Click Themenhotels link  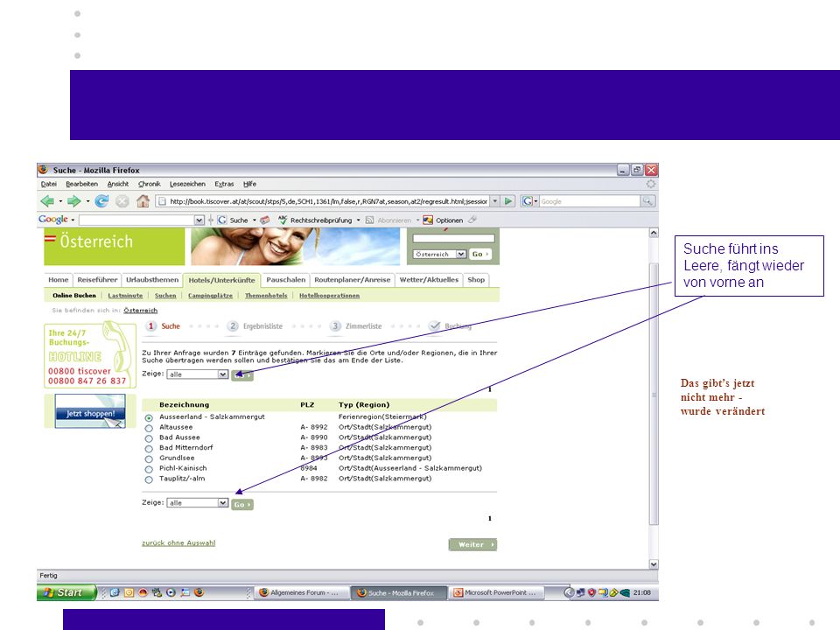coord(266,295)
